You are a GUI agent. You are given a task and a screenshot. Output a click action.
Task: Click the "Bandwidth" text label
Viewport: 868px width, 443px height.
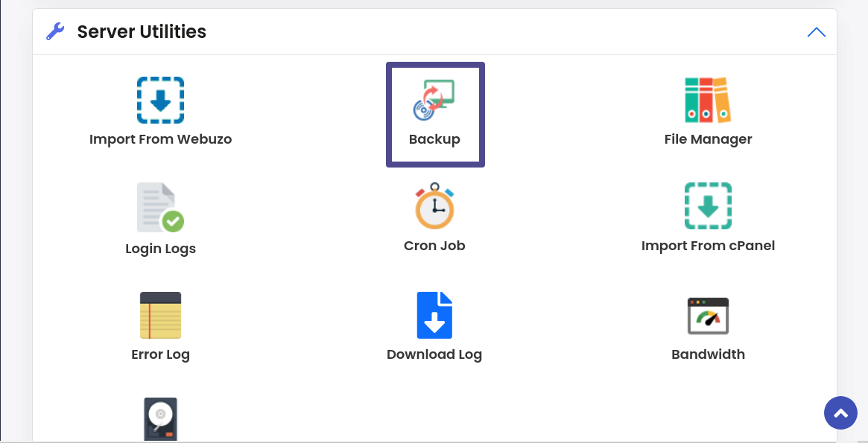708,354
